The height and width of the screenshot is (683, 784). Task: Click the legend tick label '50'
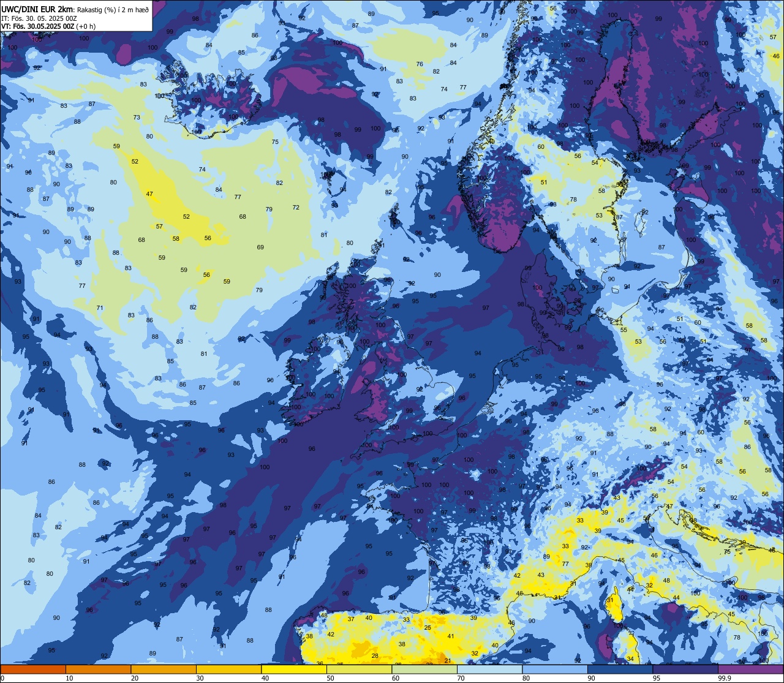(x=330, y=678)
